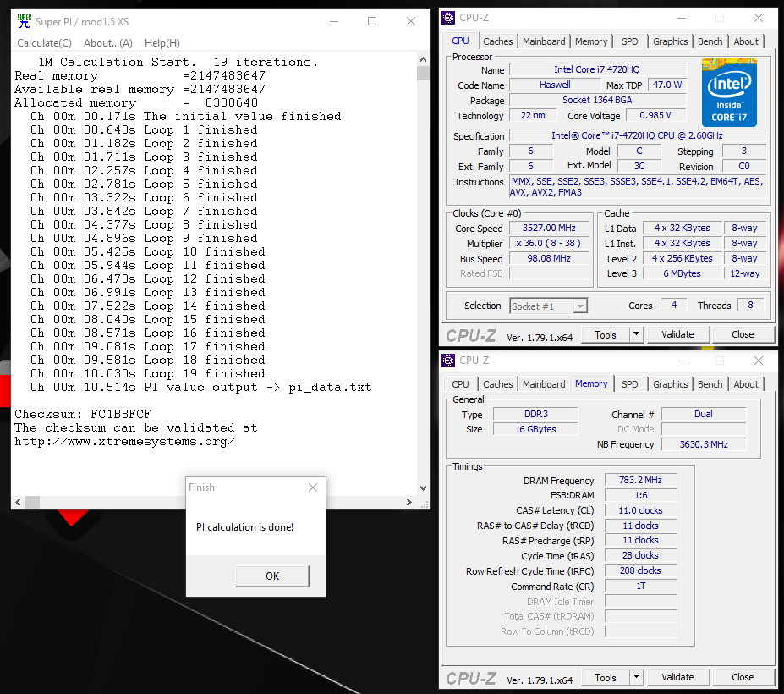Click the CAS# Latency value 11.0 clocks
784x694 pixels.
(x=640, y=510)
